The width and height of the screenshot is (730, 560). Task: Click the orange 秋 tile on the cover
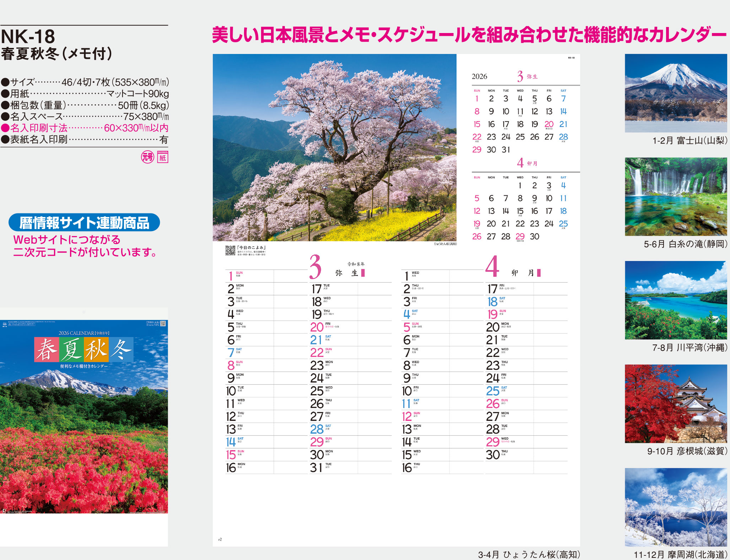pos(96,349)
